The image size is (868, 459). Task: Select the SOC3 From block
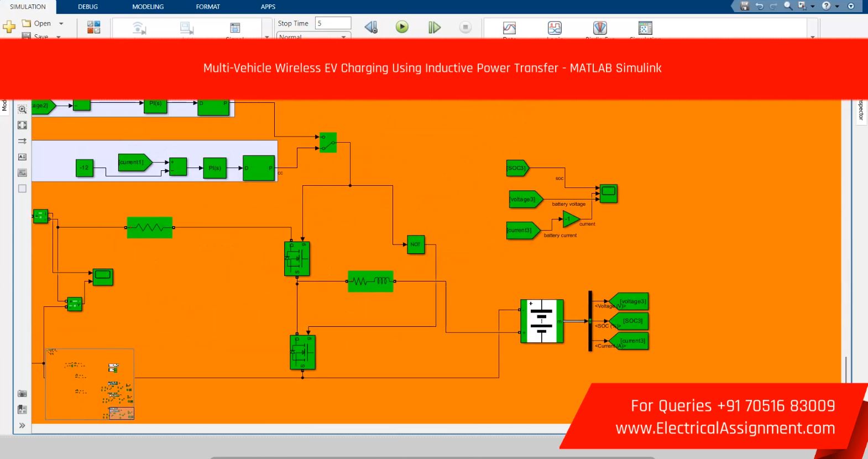pyautogui.click(x=517, y=168)
